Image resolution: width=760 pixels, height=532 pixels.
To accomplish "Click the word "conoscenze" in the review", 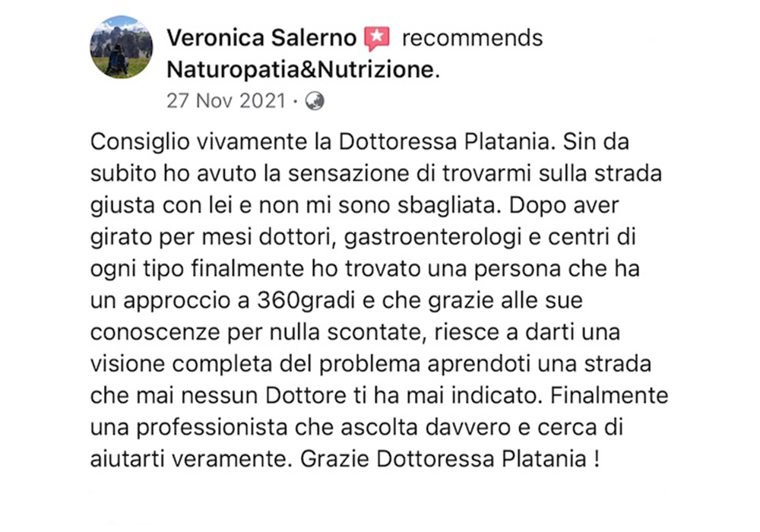I will [155, 332].
